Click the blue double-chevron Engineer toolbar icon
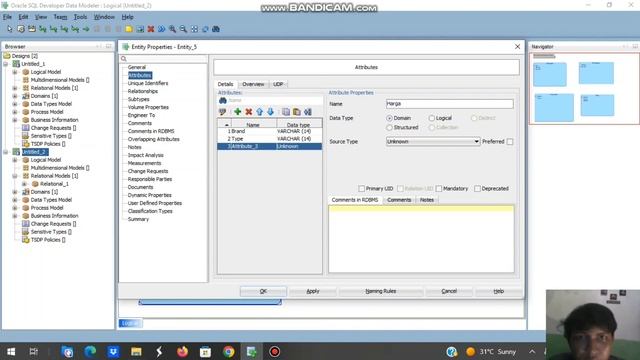640x360 pixels. [x=162, y=29]
